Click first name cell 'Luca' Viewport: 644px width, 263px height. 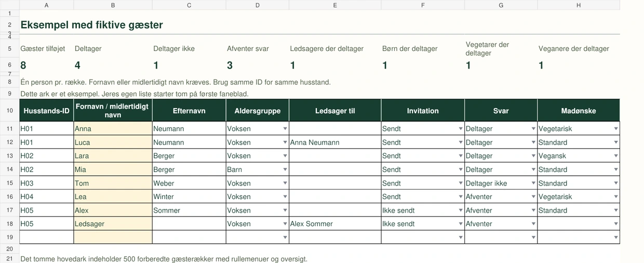point(113,142)
